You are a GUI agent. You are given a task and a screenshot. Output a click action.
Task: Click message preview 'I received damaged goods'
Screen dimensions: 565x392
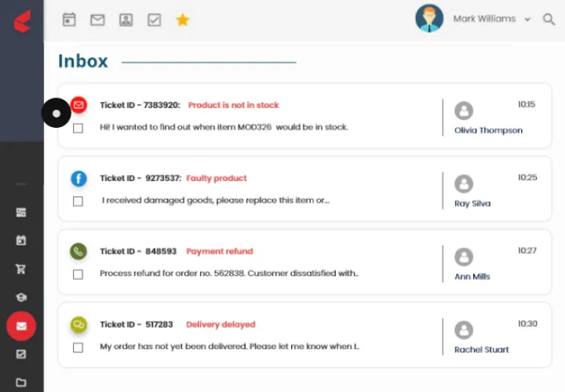click(216, 201)
